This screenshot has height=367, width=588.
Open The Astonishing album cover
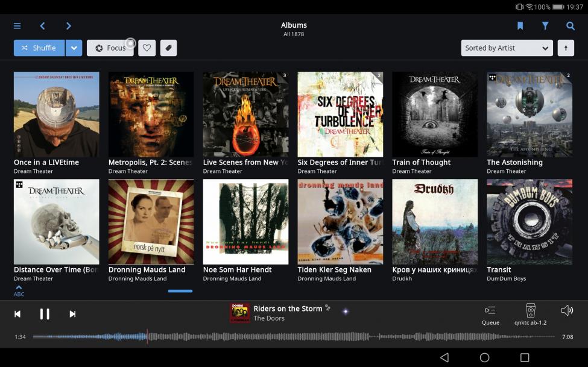[x=530, y=114]
